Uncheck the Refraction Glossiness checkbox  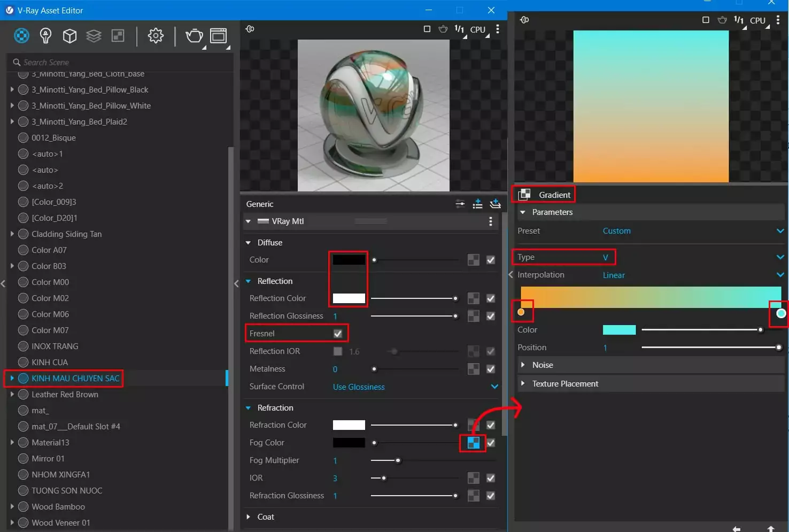click(490, 496)
